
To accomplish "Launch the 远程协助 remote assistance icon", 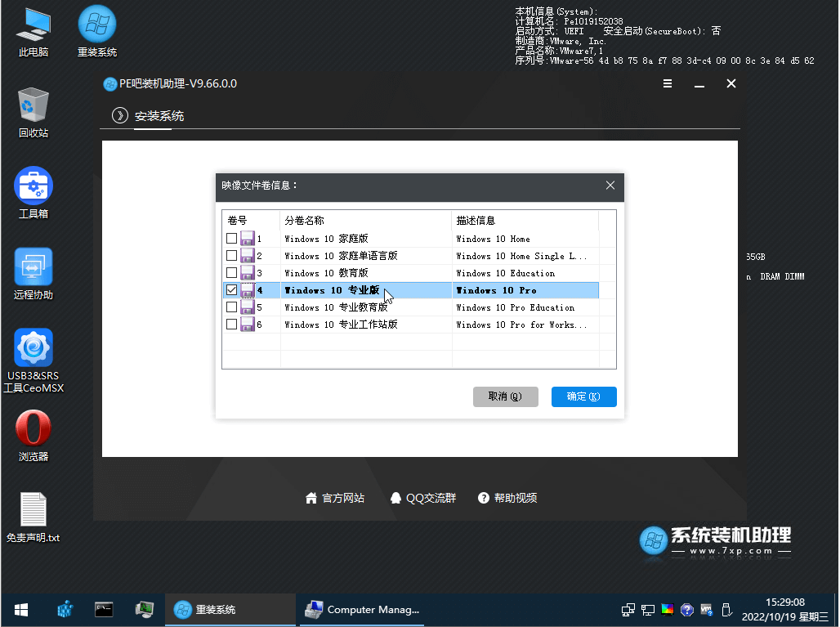I will [x=34, y=274].
